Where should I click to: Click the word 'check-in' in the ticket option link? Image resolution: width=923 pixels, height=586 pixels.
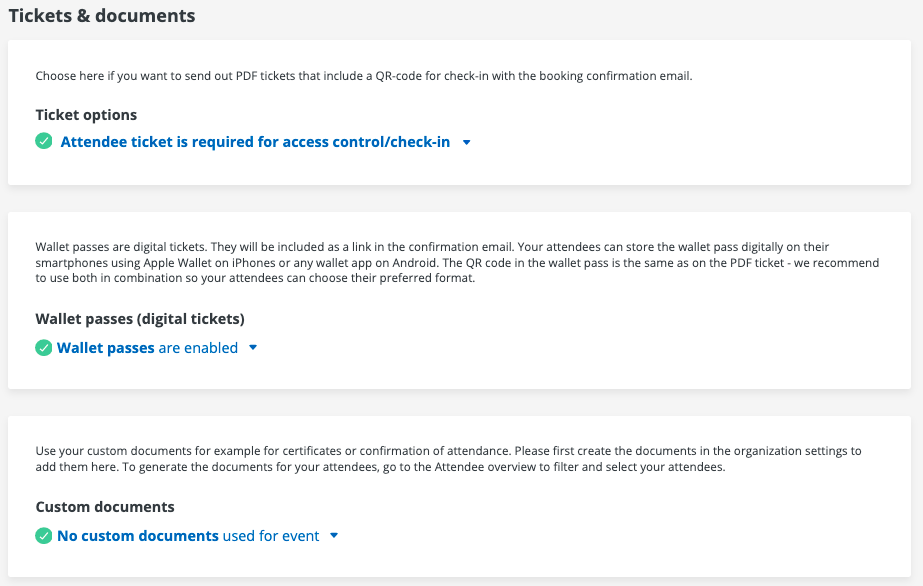(x=419, y=142)
